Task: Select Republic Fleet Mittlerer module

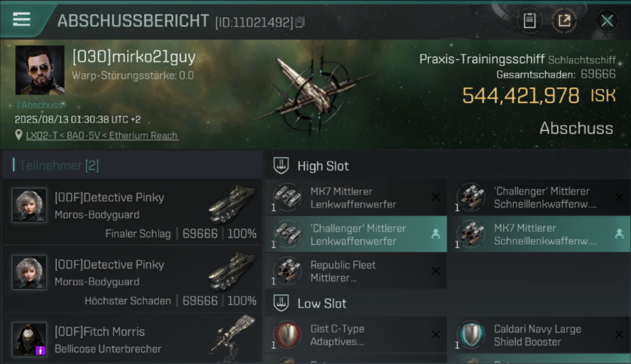Action: point(356,271)
